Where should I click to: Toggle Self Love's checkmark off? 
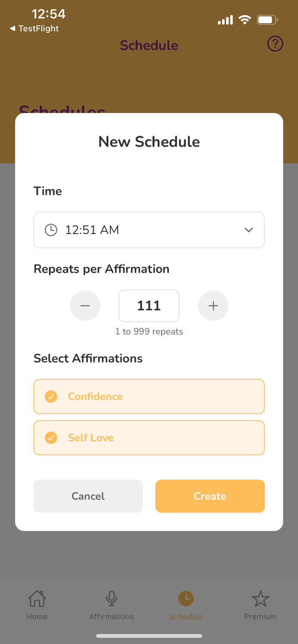[x=51, y=437]
